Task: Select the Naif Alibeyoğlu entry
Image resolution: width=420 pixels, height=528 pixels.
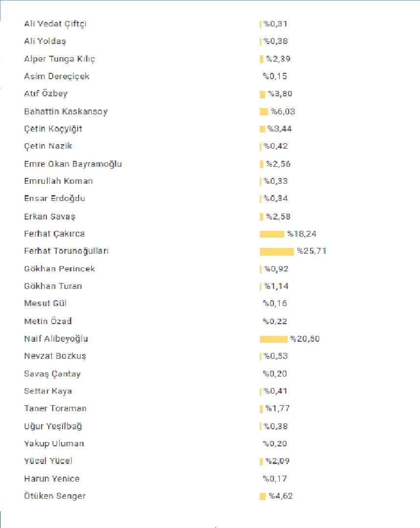Action: pyautogui.click(x=56, y=339)
